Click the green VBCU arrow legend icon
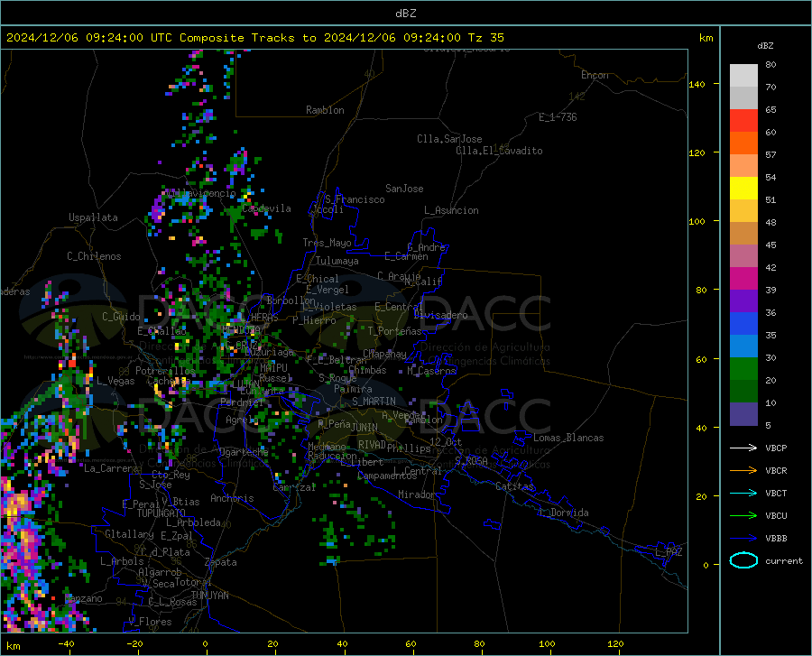 click(x=743, y=516)
